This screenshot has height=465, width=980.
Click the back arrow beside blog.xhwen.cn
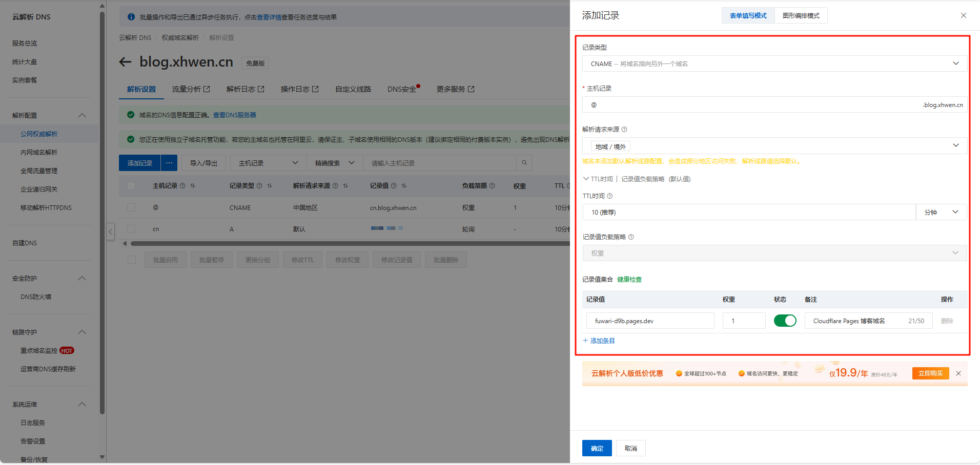pyautogui.click(x=125, y=62)
